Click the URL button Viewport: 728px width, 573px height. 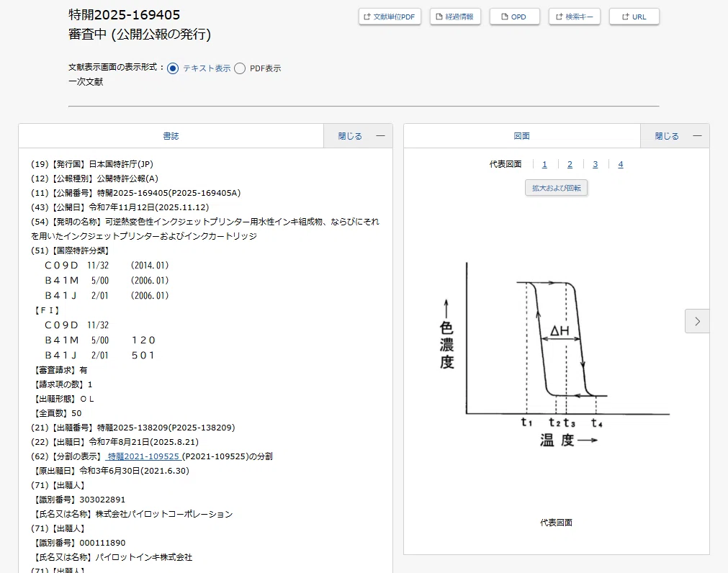634,17
